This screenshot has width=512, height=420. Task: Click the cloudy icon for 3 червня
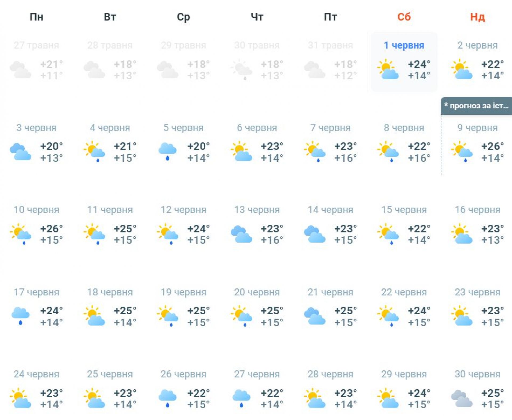pos(21,152)
